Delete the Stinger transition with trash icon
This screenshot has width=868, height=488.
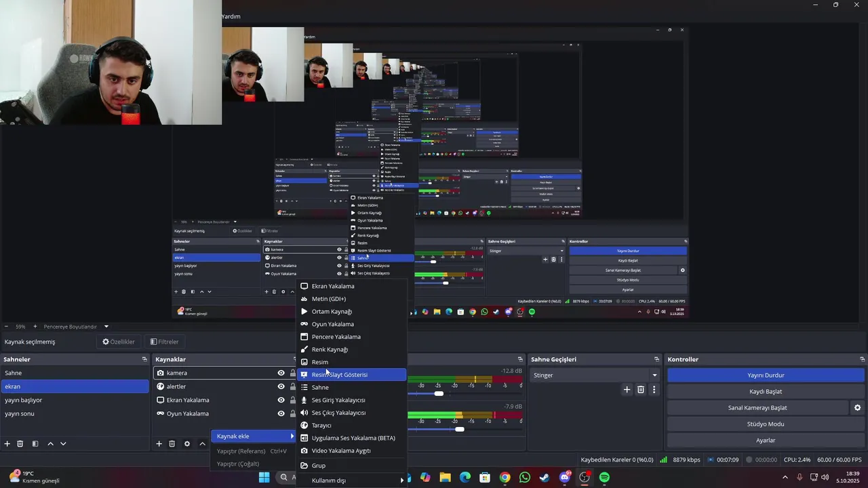641,390
